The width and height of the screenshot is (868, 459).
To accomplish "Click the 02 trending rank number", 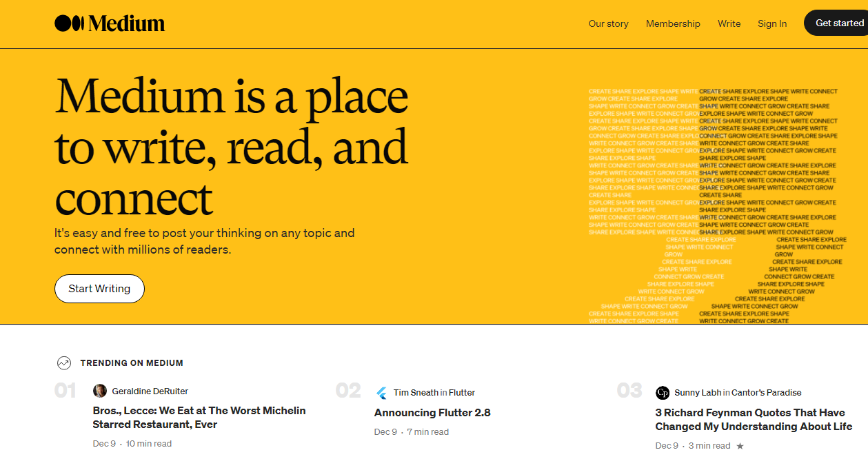I will pos(348,391).
